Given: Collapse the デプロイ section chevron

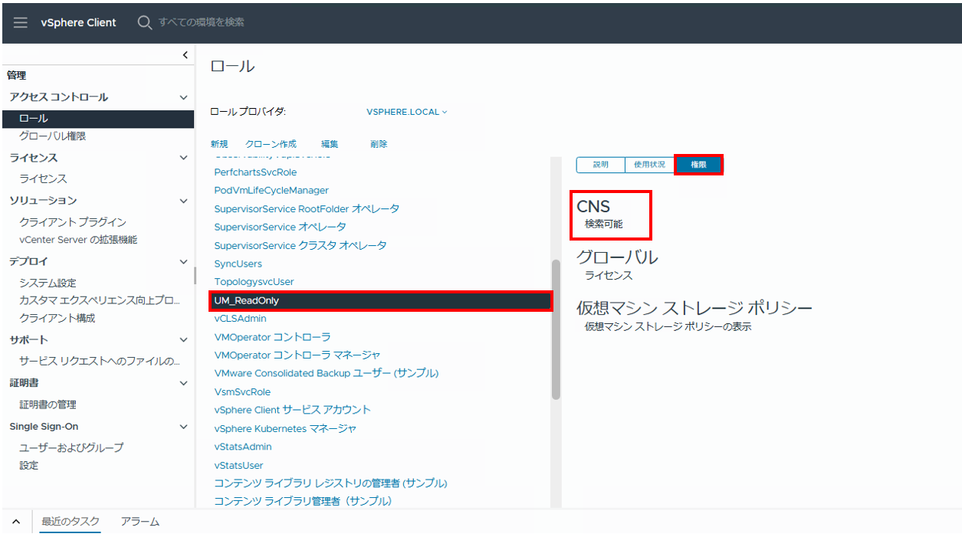Looking at the screenshot, I should [x=183, y=262].
